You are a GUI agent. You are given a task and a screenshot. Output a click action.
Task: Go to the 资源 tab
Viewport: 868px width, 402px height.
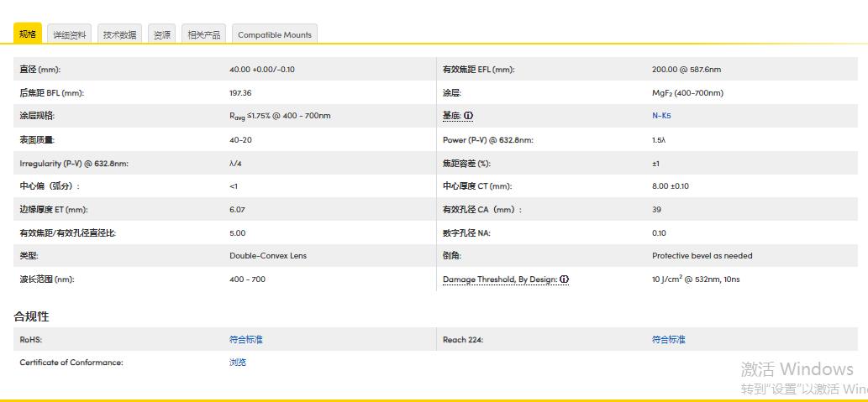[x=161, y=35]
